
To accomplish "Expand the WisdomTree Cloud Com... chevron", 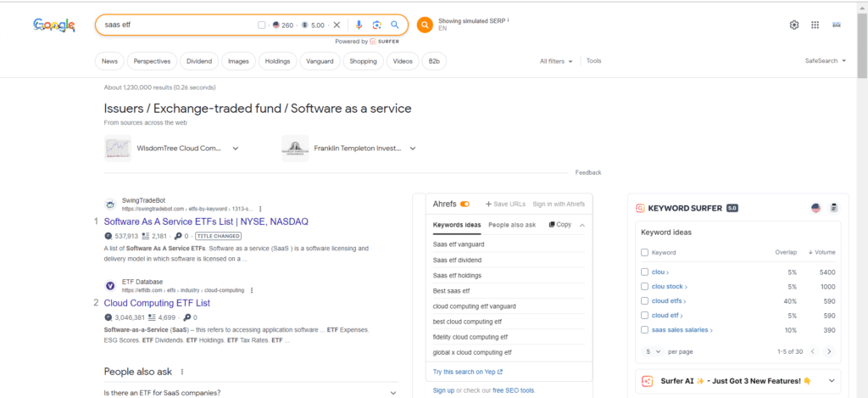I will tap(236, 149).
